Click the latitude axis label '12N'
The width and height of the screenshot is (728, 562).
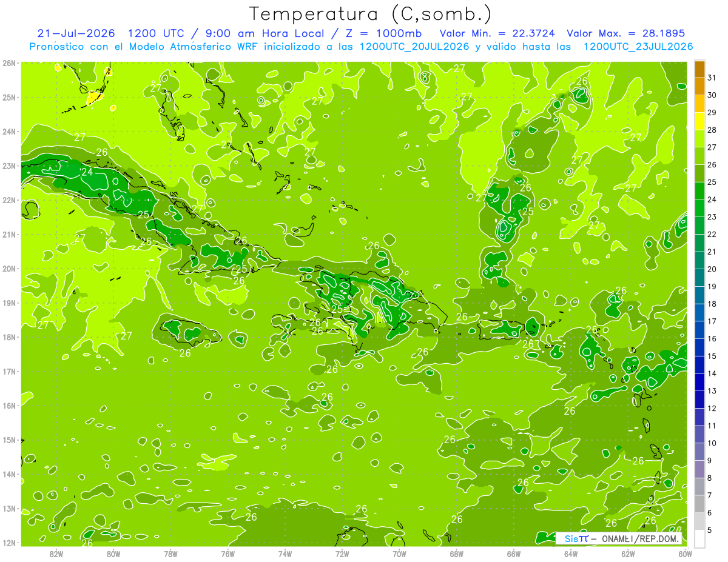[x=9, y=543]
